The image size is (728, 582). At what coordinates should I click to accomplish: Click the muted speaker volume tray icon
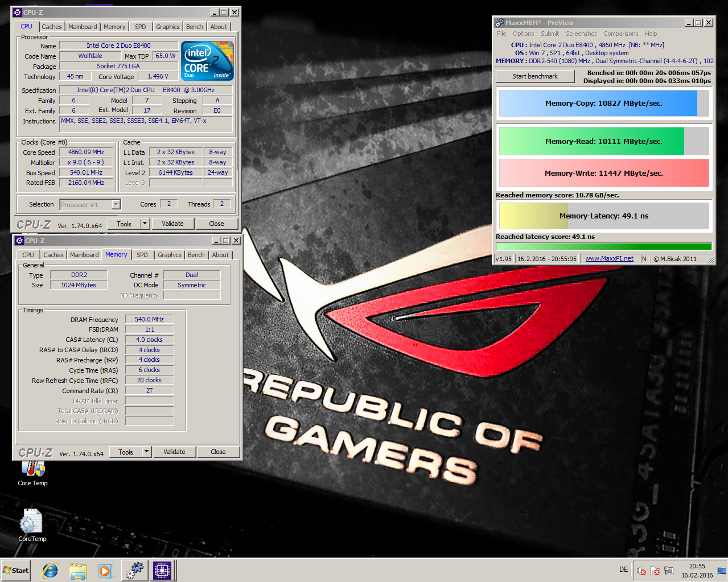coord(641,571)
